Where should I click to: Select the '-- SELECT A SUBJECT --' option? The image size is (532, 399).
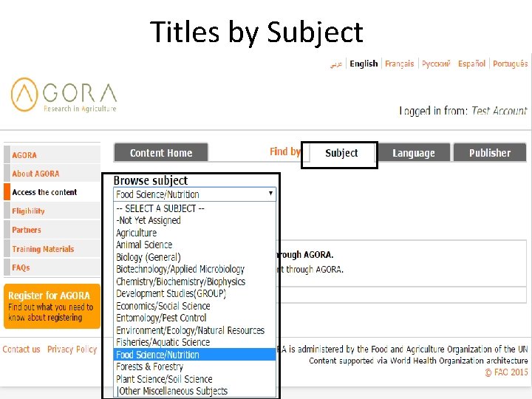[x=195, y=208]
